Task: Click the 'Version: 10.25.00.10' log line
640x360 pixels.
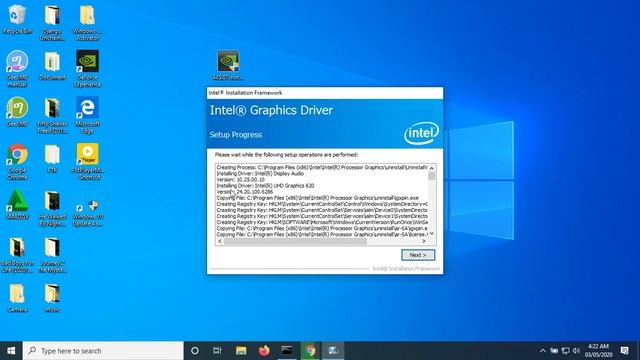Action: pos(240,180)
